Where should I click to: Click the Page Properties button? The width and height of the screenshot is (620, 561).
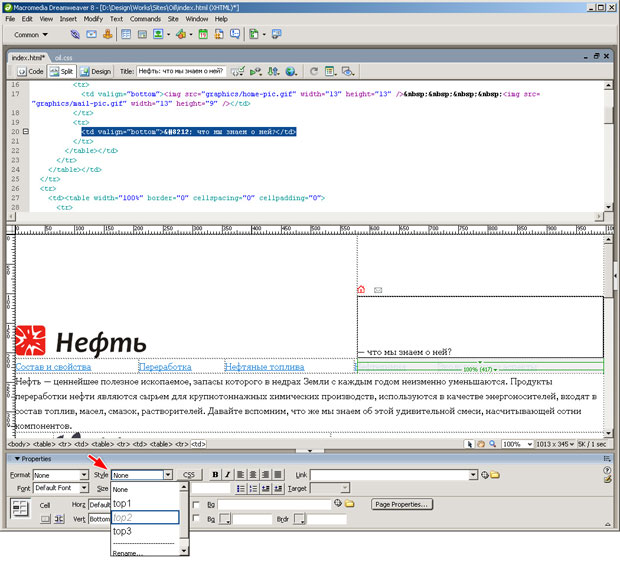pos(401,504)
